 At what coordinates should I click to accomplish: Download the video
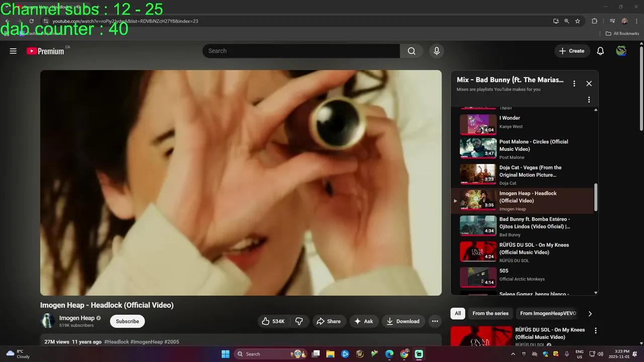tap(404, 321)
